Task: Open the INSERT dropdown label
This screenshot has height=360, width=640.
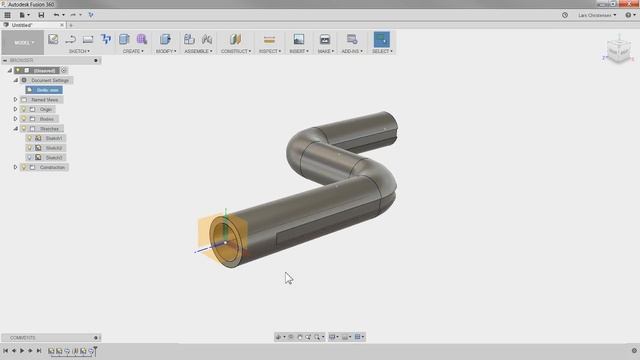Action: 299,51
